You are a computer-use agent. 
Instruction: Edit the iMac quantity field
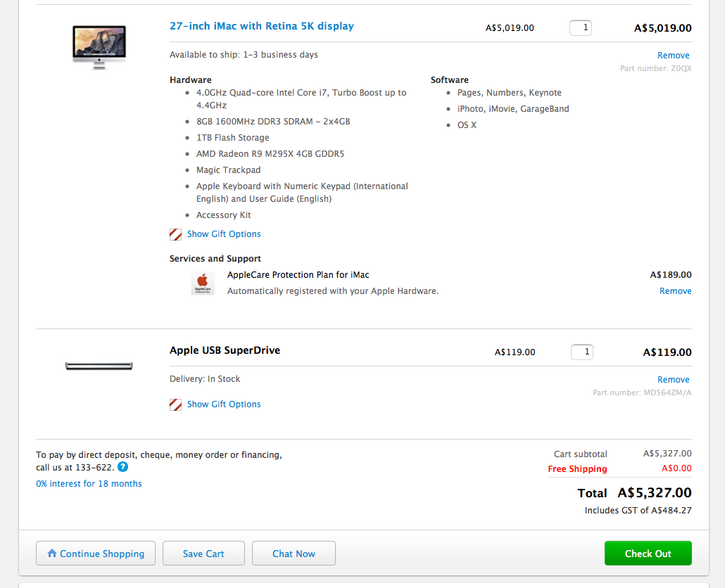[x=581, y=28]
